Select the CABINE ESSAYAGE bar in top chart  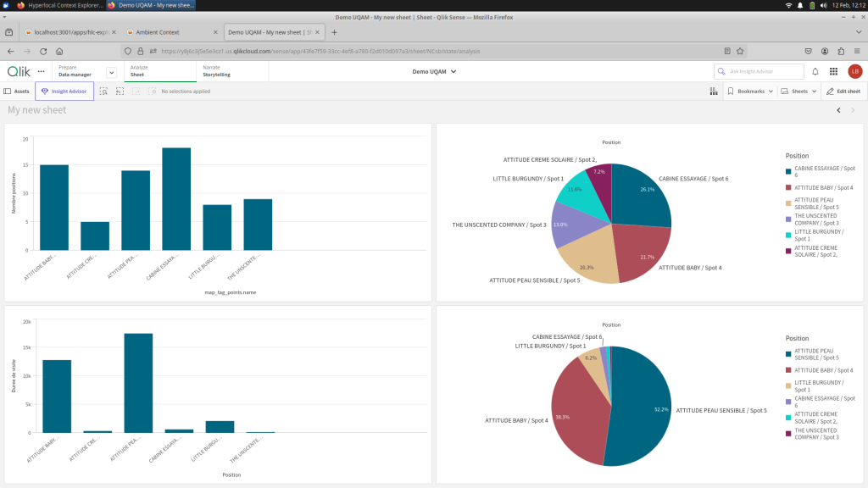coord(176,198)
